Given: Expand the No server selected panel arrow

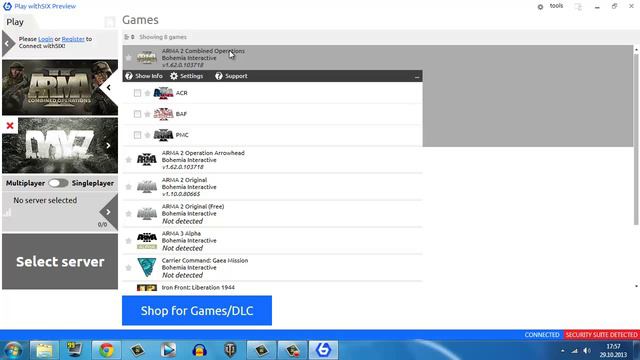Looking at the screenshot, I should (108, 212).
